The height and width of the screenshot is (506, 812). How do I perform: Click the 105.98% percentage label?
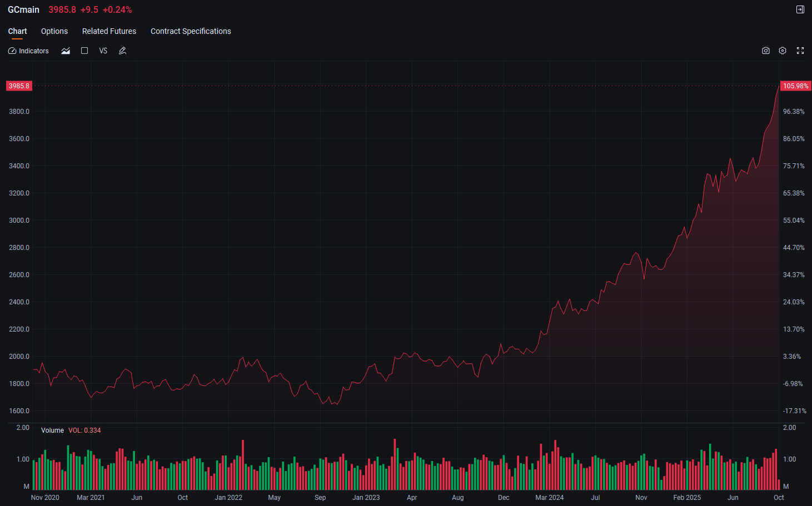(796, 86)
